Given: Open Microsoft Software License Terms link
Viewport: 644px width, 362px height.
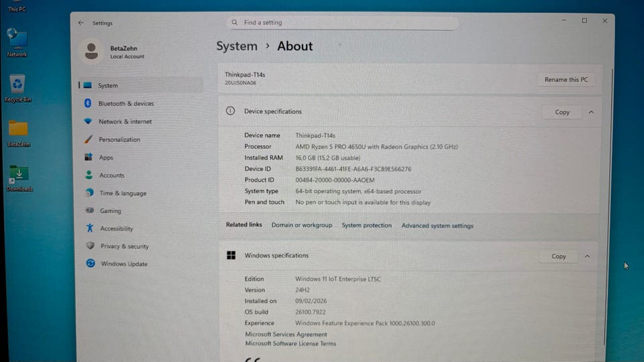Looking at the screenshot, I should pos(290,343).
